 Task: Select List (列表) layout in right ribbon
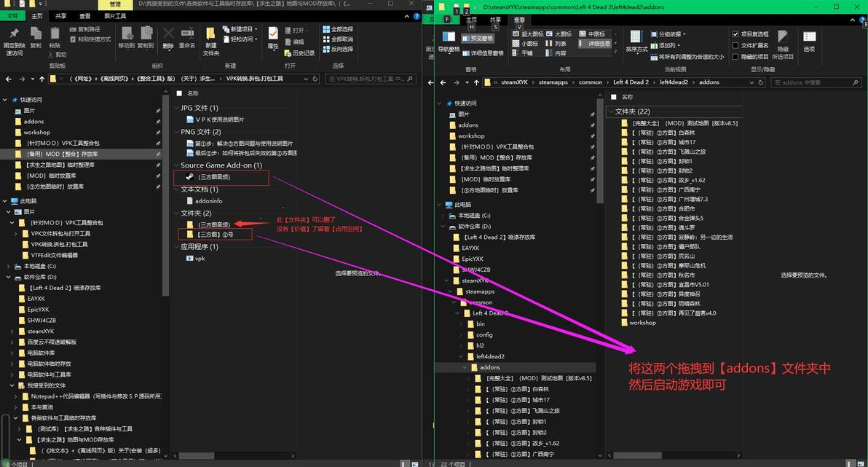coord(556,44)
